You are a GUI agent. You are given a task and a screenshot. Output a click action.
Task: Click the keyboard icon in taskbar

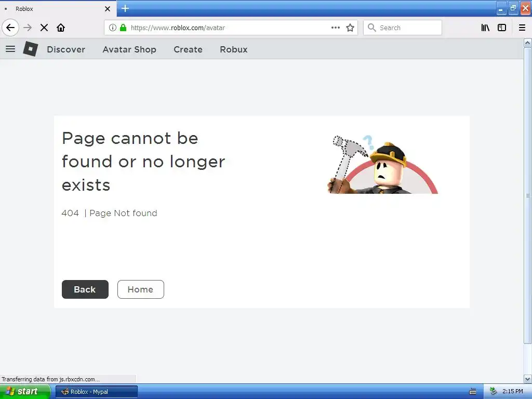coord(473,392)
